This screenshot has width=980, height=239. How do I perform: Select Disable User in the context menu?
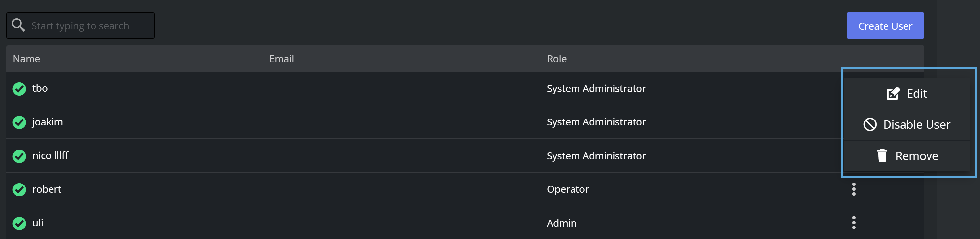[x=916, y=125]
